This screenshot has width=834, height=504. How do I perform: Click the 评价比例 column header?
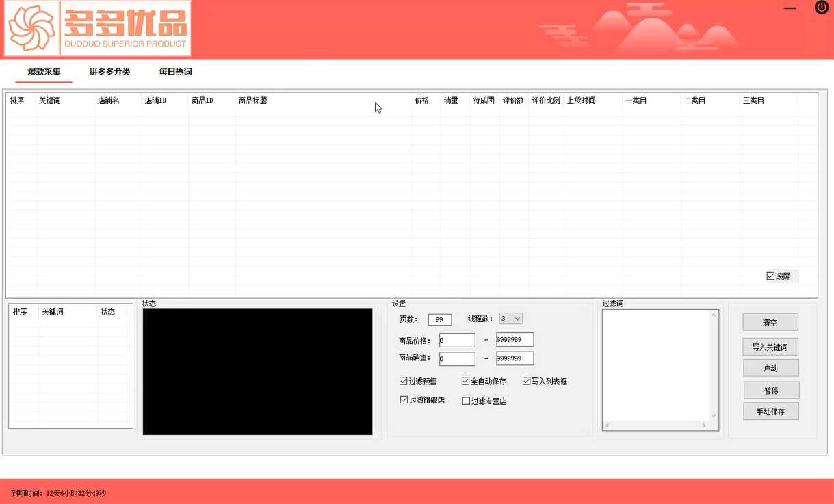coord(546,101)
